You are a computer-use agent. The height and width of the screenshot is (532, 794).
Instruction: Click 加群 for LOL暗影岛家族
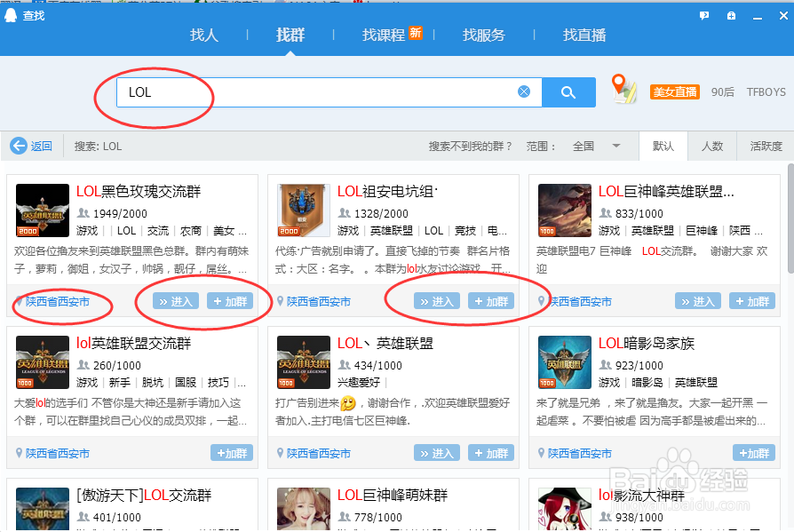click(x=754, y=453)
